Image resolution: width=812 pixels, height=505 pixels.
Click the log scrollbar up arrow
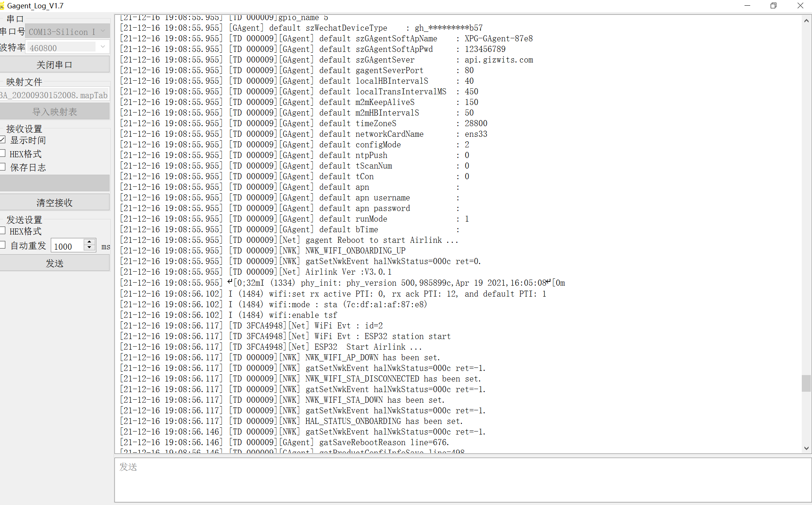point(806,21)
